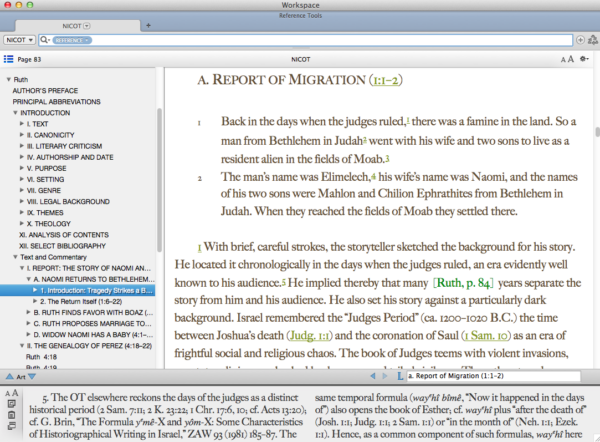The image size is (600, 442).
Task: Open the NICOT tab dropdown arrow
Action: tap(87, 26)
